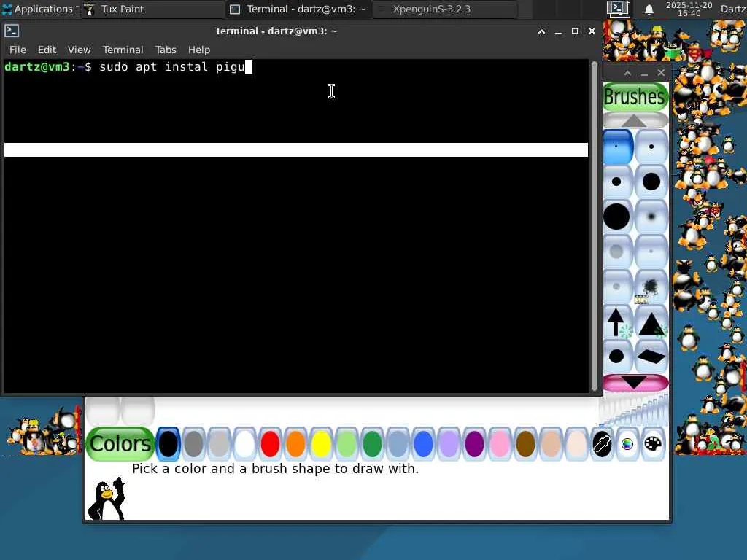Select the black triangle brush
This screenshot has height=560, width=747.
tap(651, 322)
